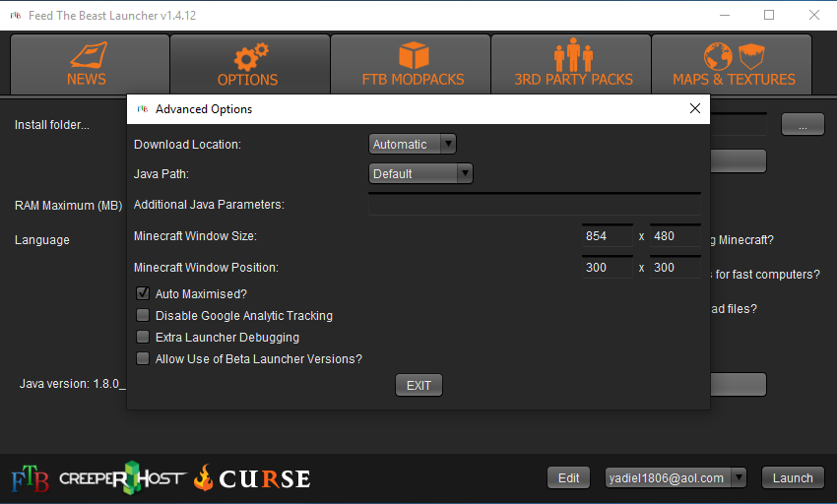This screenshot has height=504, width=837.
Task: Close the Advanced Options dialog
Action: click(x=694, y=109)
